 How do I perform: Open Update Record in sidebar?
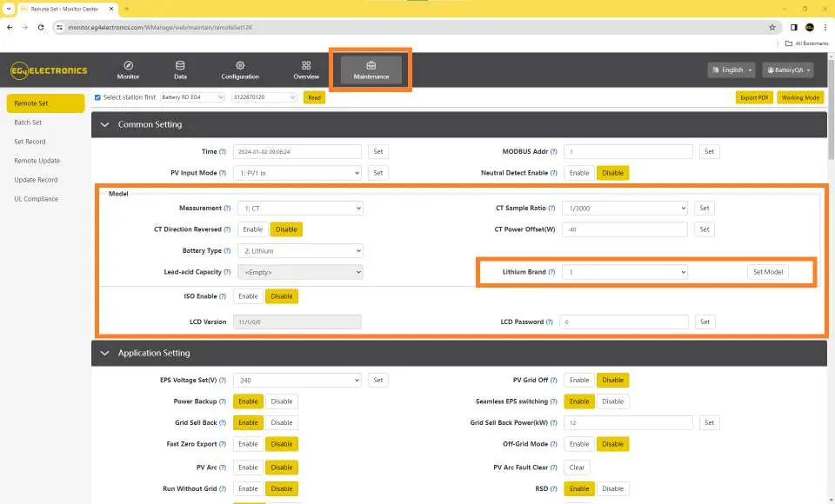(x=36, y=180)
